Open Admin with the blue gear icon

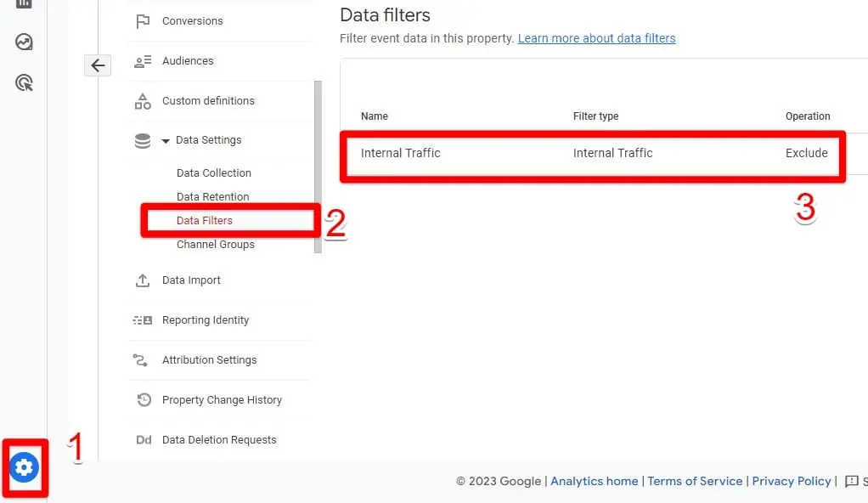coord(24,467)
